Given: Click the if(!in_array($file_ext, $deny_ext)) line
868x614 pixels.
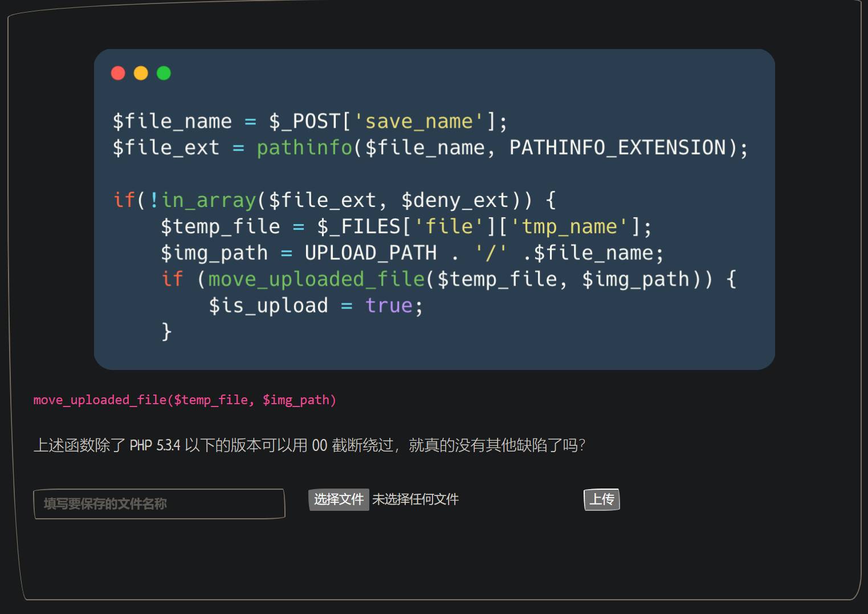Looking at the screenshot, I should click(335, 200).
